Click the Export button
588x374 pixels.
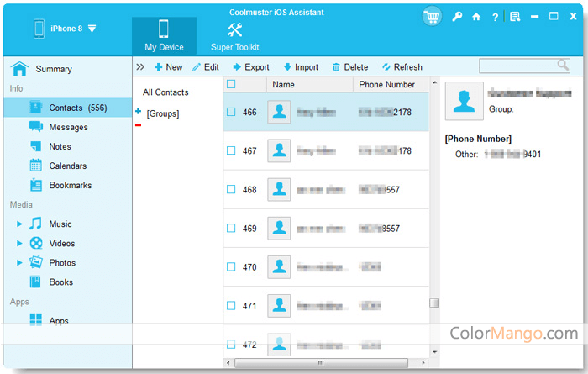[x=250, y=67]
